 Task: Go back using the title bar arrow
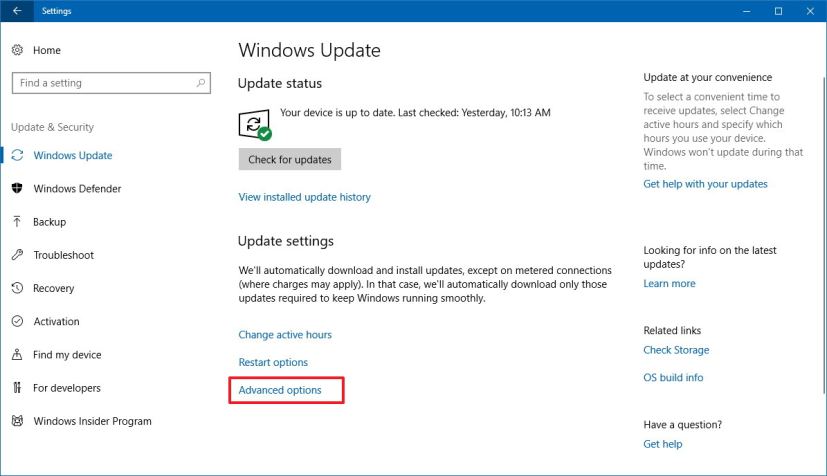pos(17,11)
